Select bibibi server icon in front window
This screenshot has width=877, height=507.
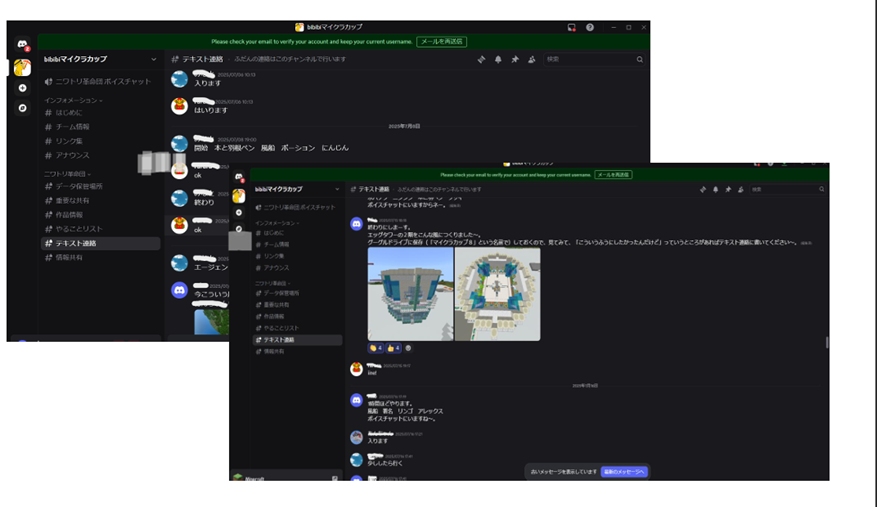click(239, 195)
